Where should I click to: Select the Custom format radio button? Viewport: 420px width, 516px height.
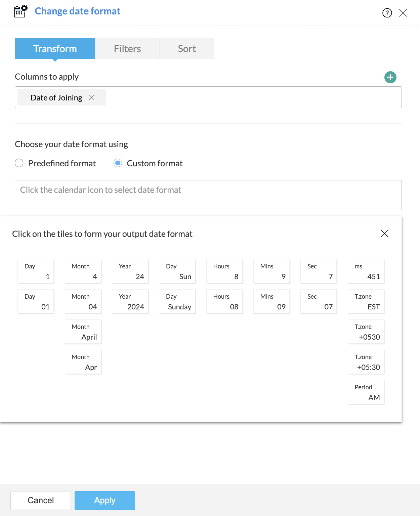click(118, 163)
